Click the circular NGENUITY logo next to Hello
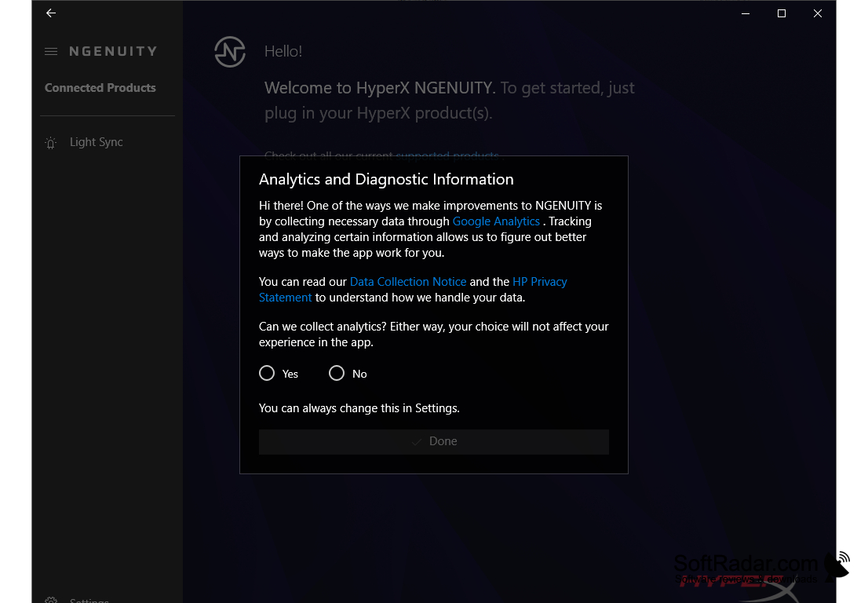Image resolution: width=868 pixels, height=603 pixels. point(229,51)
